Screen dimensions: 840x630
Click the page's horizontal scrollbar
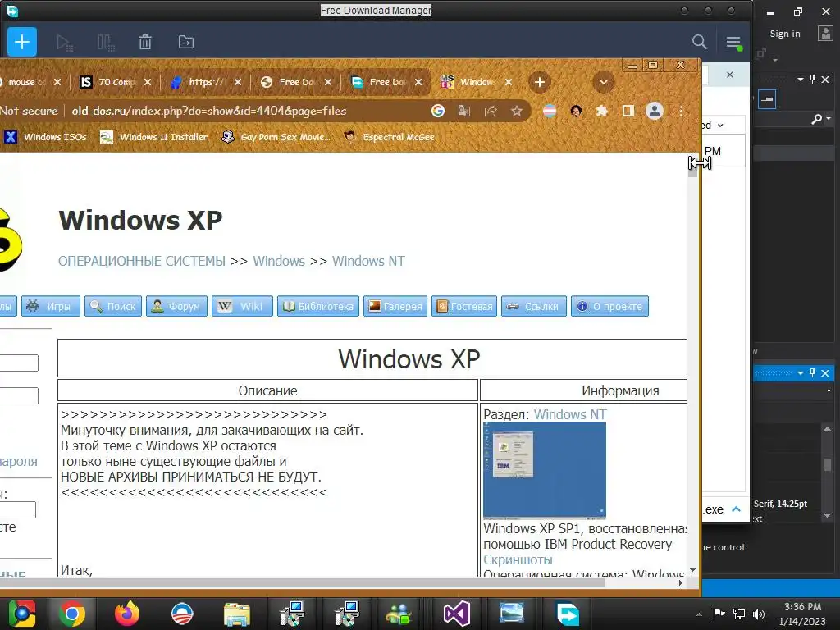[x=302, y=583]
